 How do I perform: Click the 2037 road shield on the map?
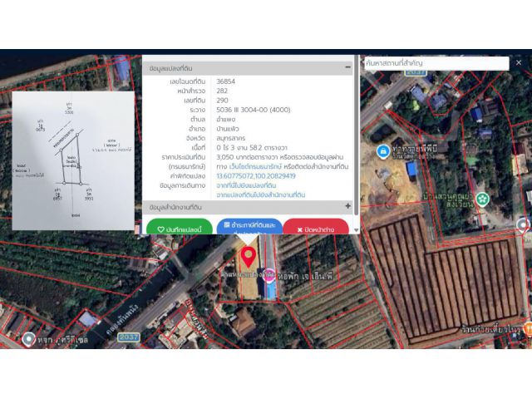click(129, 337)
